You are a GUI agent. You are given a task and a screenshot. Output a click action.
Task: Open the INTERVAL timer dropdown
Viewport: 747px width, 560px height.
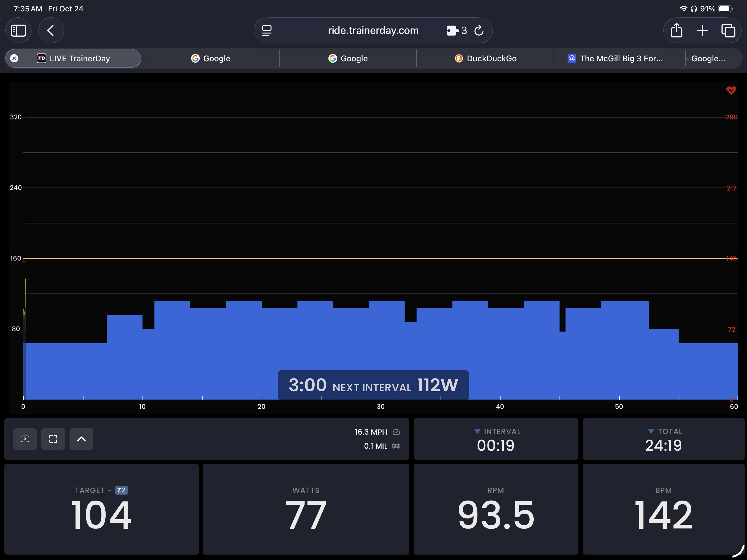tap(477, 431)
